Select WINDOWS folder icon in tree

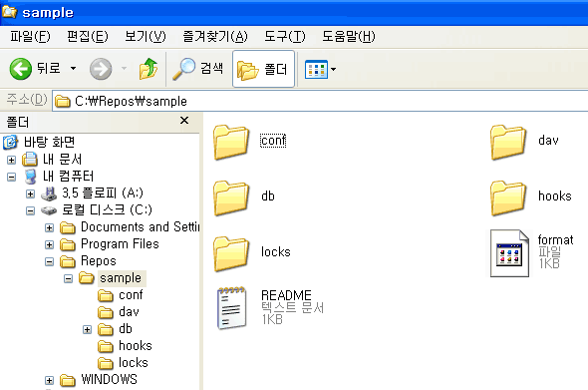[68, 380]
